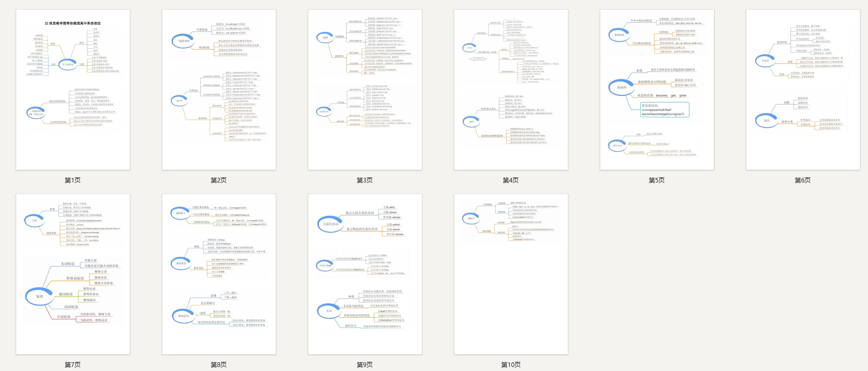Open the page 4 thumbnail preview

pyautogui.click(x=511, y=90)
